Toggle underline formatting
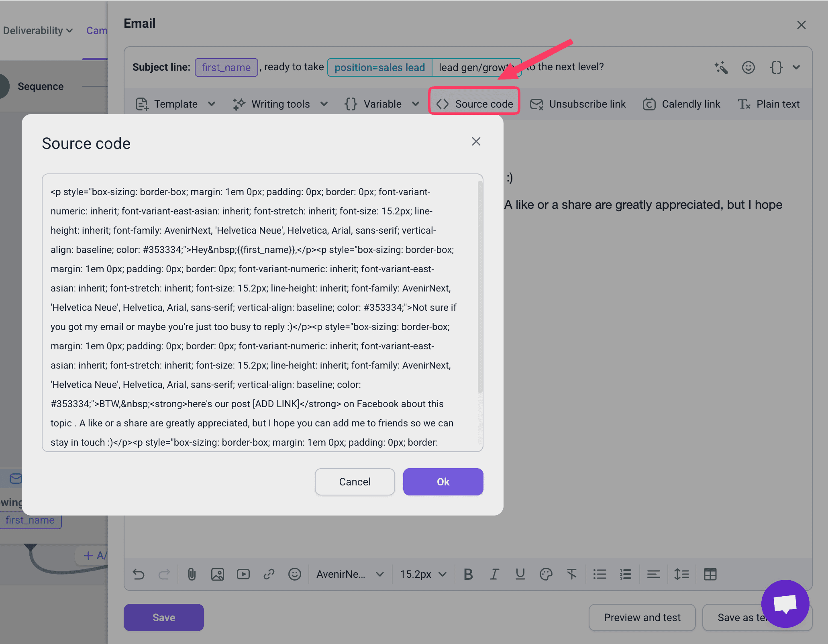This screenshot has width=828, height=644. 520,575
